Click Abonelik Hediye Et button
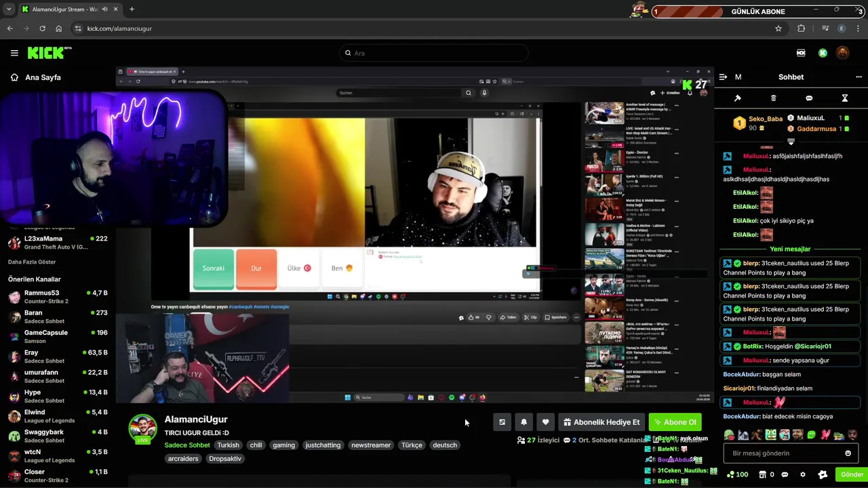 [601, 422]
